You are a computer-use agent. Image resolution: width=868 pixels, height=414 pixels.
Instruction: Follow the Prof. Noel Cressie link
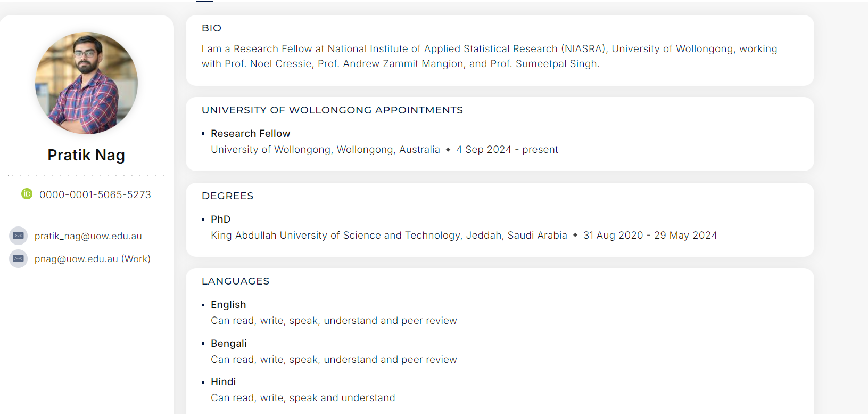[268, 64]
